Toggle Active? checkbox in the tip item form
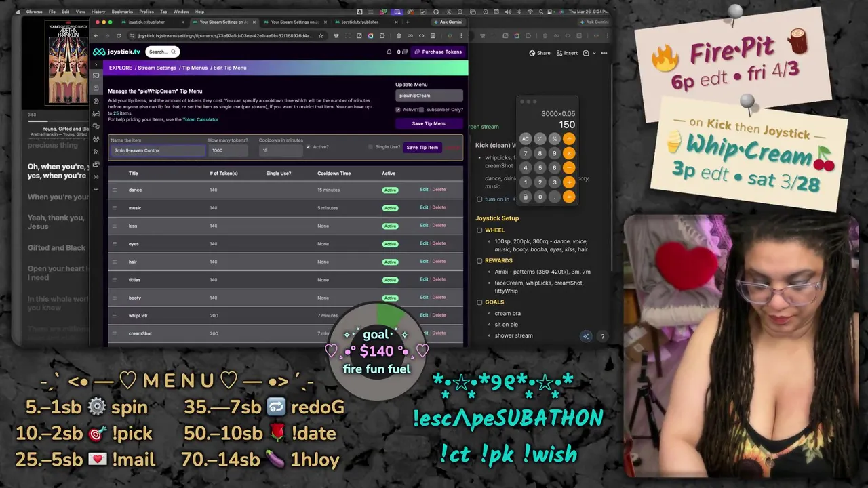Image resolution: width=868 pixels, height=488 pixels. click(x=308, y=147)
